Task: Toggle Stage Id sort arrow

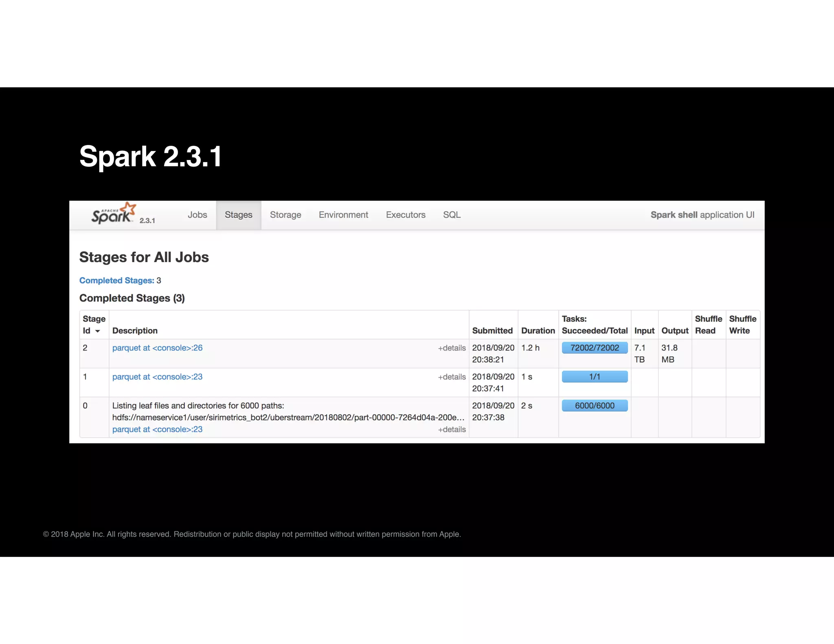Action: pos(98,331)
